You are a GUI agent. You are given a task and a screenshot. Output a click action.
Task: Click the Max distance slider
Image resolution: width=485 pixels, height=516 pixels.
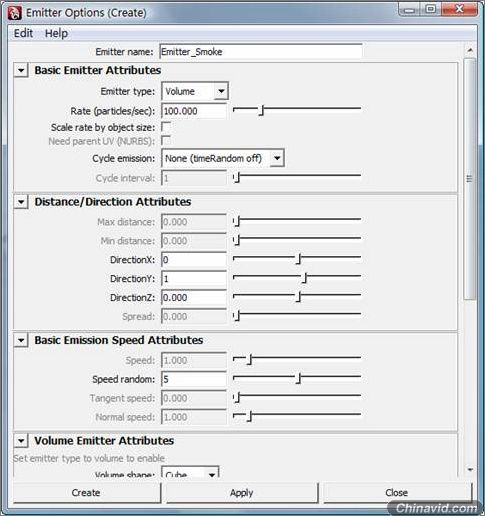(297, 220)
